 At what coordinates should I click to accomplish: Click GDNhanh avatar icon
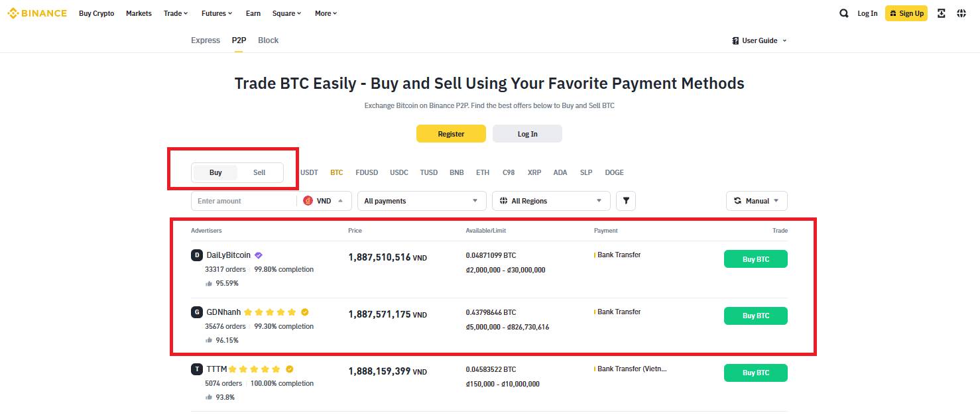click(x=196, y=312)
